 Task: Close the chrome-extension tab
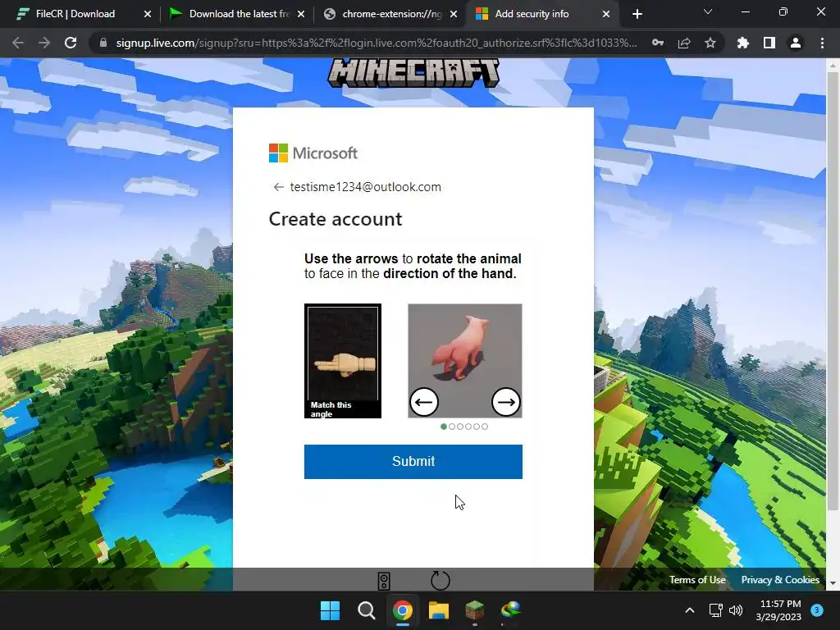pos(454,15)
